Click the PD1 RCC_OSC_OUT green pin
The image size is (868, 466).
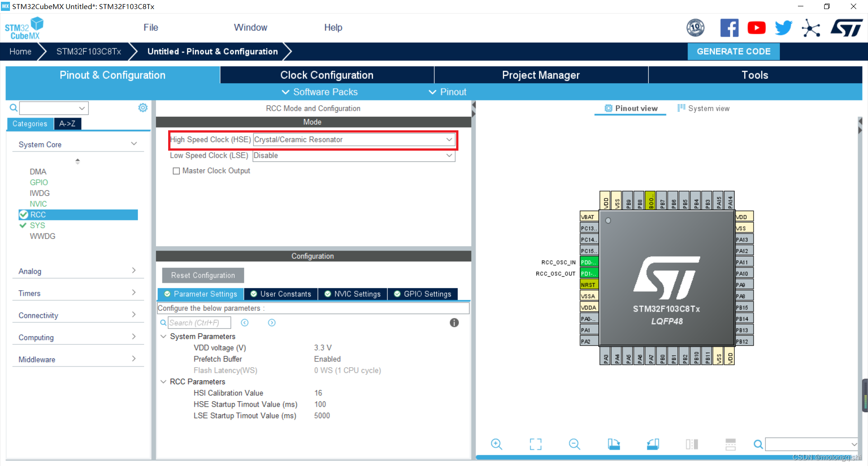[589, 273]
